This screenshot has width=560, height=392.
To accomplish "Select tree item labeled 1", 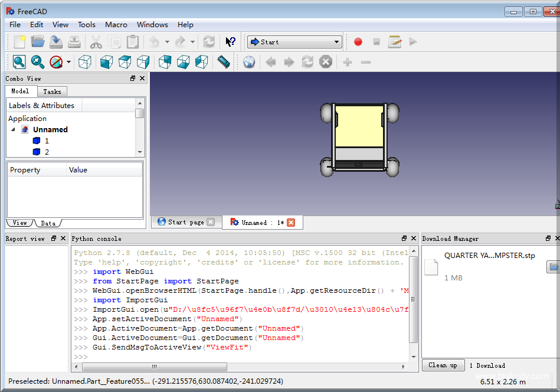I will coord(47,141).
